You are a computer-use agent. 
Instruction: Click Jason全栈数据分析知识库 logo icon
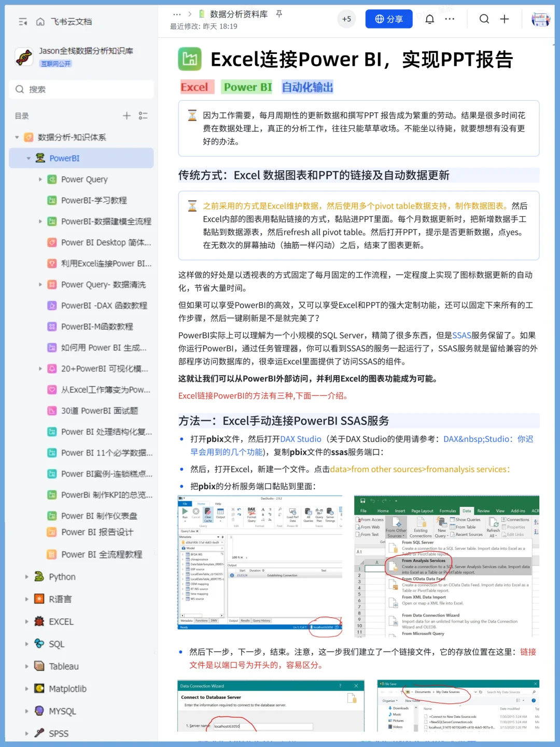click(x=24, y=57)
